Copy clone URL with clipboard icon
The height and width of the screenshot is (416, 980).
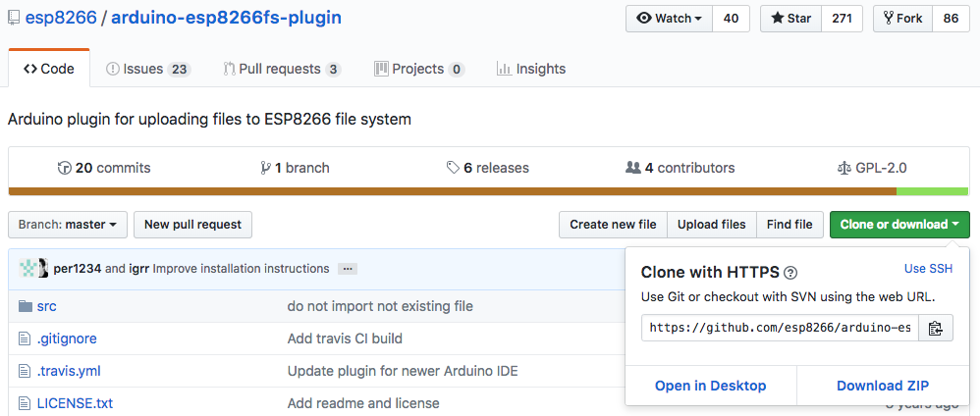[x=935, y=328]
